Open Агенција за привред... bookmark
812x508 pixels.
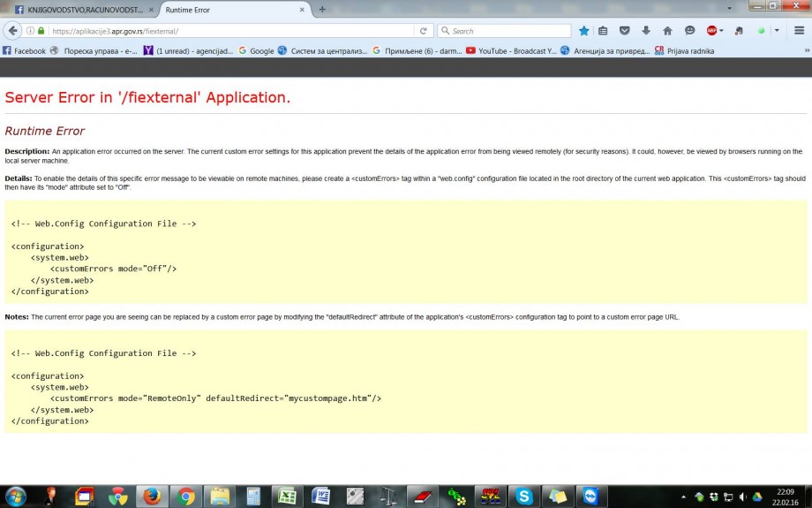(x=605, y=51)
